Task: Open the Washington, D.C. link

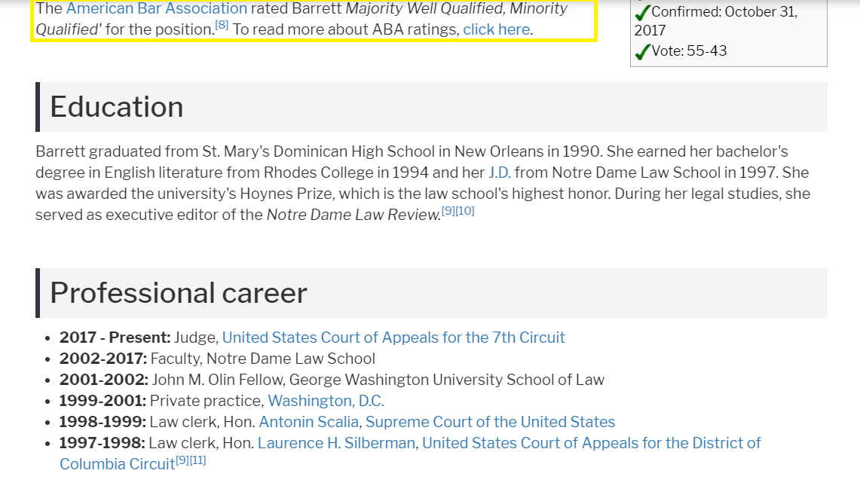Action: tap(326, 401)
